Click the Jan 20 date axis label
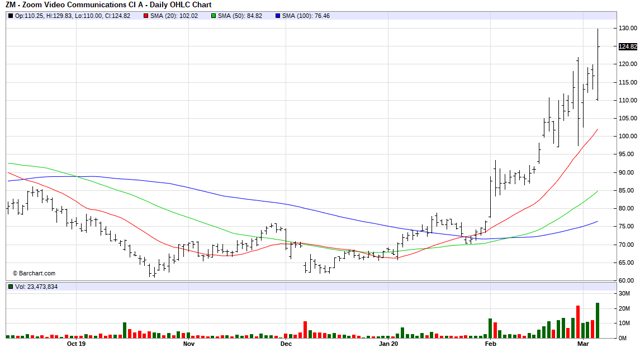The image size is (640, 361). click(389, 344)
